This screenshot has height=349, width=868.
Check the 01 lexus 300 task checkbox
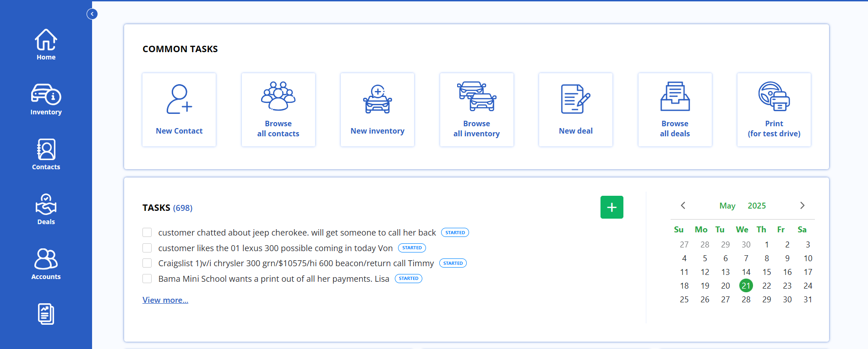coord(147,248)
